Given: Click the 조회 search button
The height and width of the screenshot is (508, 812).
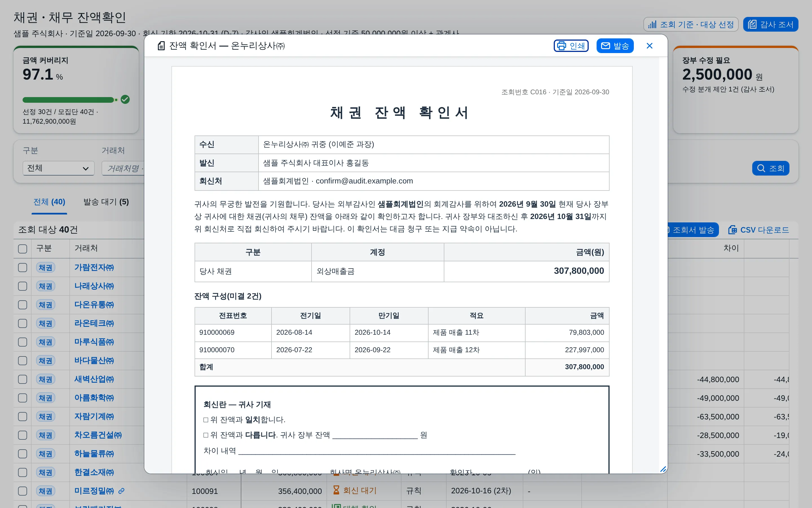Looking at the screenshot, I should [x=770, y=168].
